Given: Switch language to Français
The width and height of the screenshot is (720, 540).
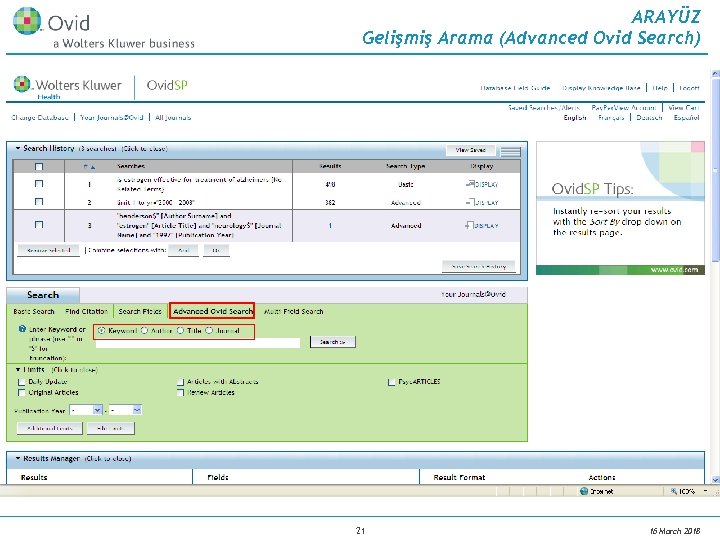Looking at the screenshot, I should 611,118.
